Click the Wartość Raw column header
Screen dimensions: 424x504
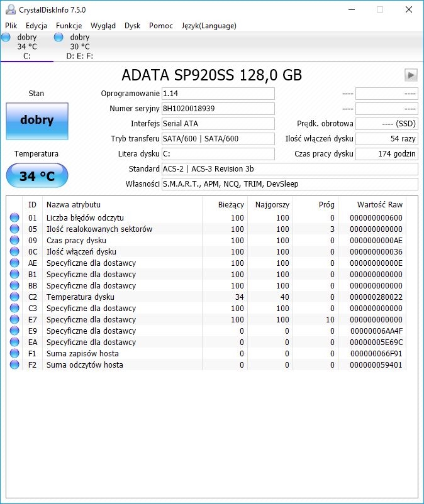coord(372,205)
